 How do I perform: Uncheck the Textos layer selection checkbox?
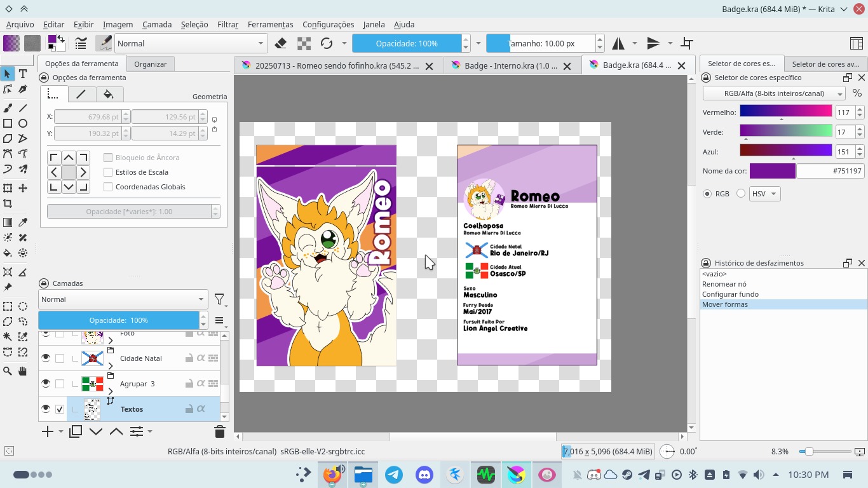pyautogui.click(x=60, y=409)
